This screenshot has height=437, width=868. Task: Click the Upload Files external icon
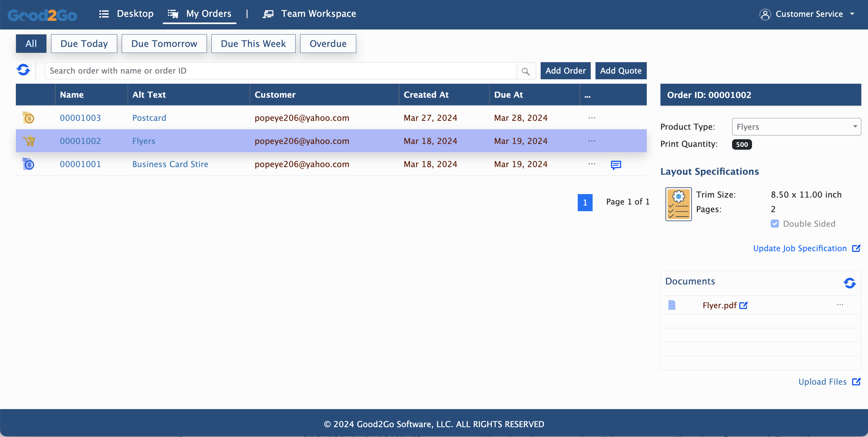click(x=856, y=382)
